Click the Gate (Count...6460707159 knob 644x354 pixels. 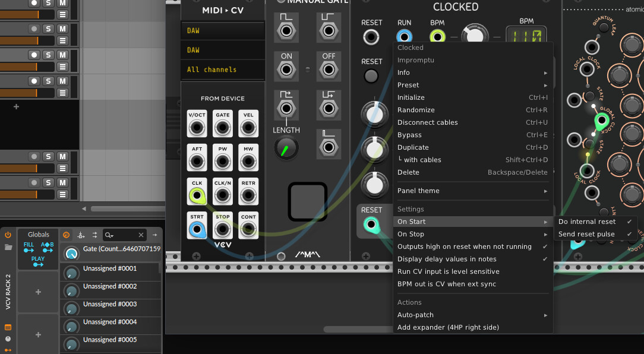point(71,254)
